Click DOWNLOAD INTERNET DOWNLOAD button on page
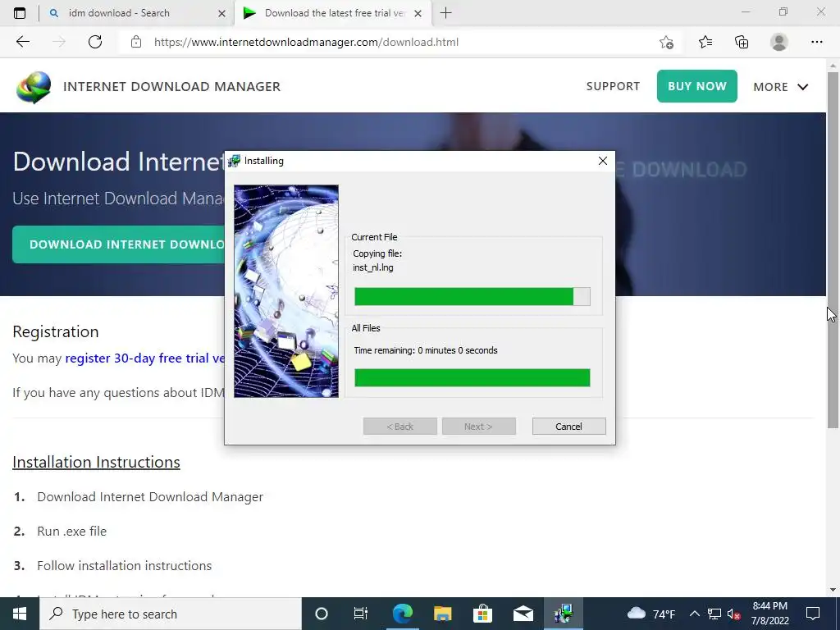Image resolution: width=840 pixels, height=630 pixels. (119, 244)
